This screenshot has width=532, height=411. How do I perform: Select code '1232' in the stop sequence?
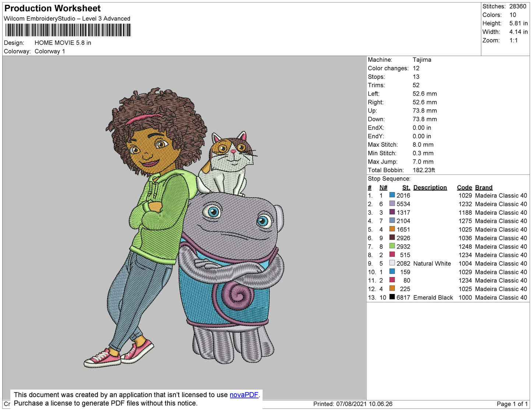465,204
